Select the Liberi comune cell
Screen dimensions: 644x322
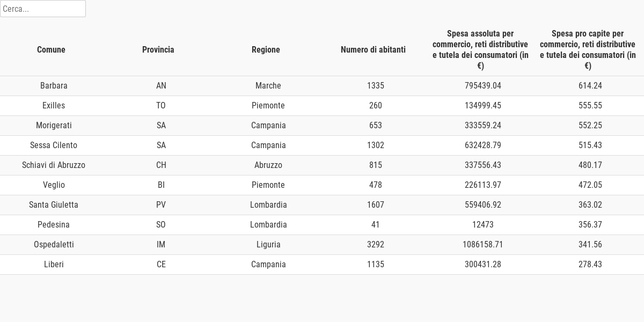click(54, 265)
